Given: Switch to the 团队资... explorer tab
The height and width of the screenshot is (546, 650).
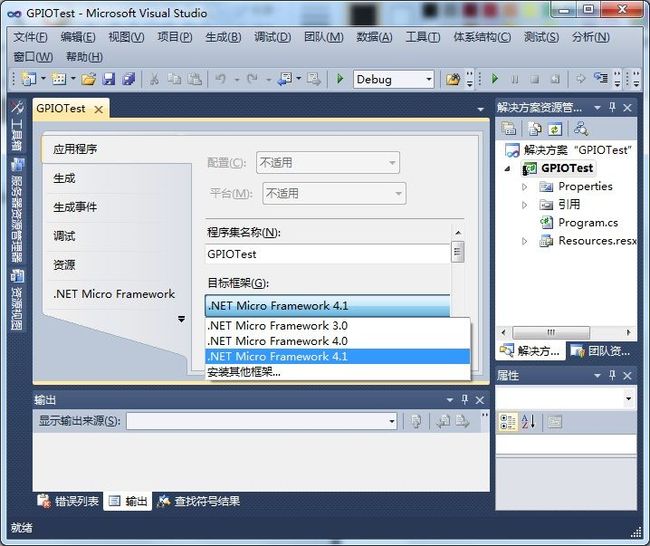Looking at the screenshot, I should [x=601, y=351].
